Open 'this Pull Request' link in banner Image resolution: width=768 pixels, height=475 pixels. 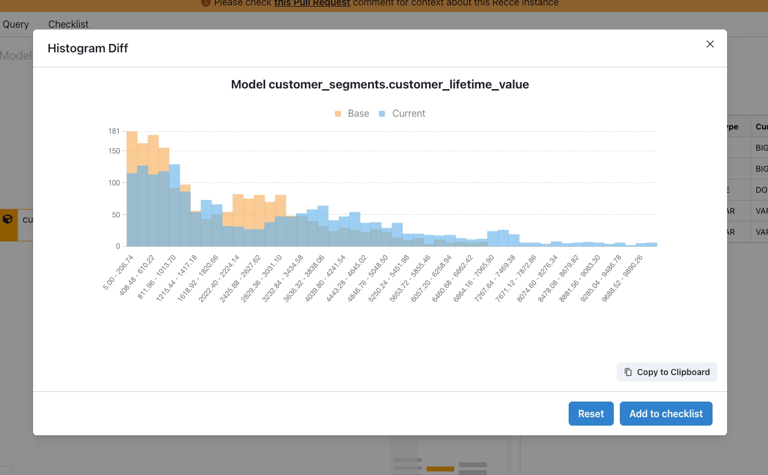tap(312, 3)
